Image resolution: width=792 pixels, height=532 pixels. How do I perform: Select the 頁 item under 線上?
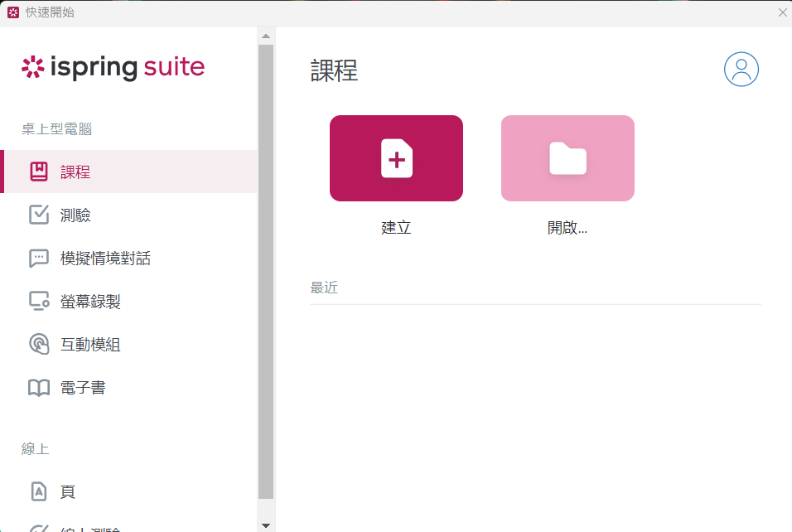click(128, 491)
